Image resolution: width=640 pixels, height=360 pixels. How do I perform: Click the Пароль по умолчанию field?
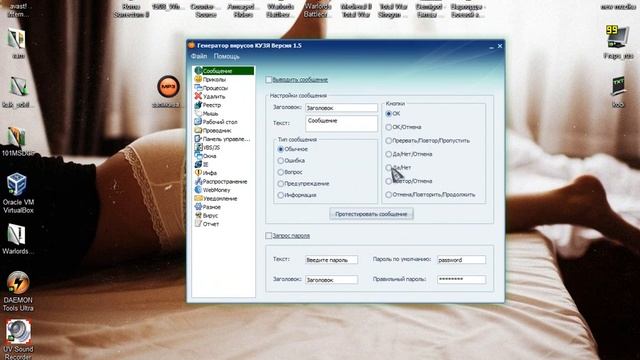(x=461, y=260)
